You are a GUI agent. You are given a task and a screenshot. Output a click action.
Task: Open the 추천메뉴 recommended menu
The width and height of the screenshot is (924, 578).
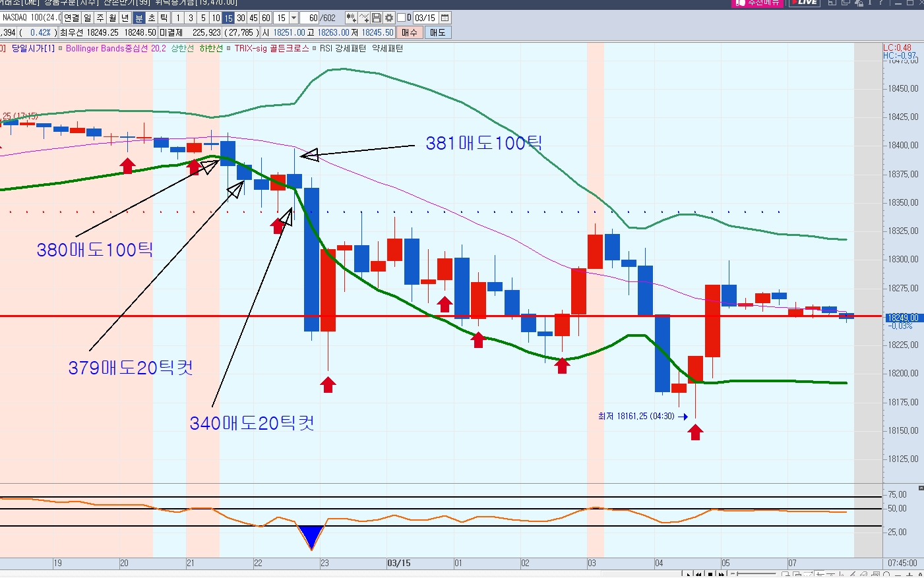tap(758, 3)
